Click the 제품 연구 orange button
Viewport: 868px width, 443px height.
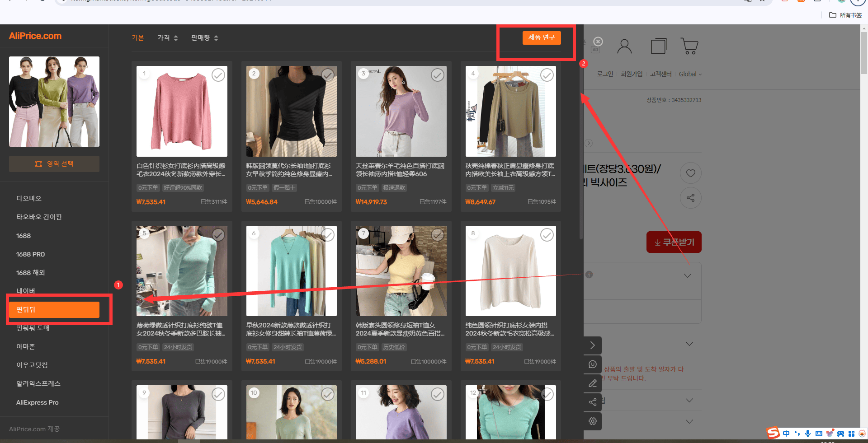coord(542,37)
